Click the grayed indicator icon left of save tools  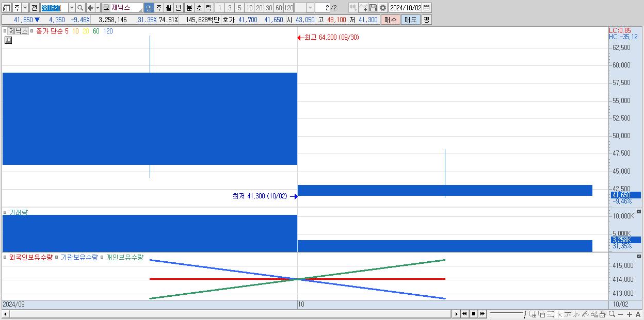[x=353, y=8]
